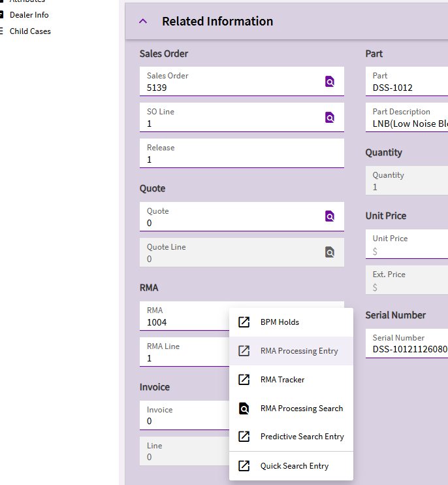Click the Quick Search Entry launch icon
448x485 pixels.
[x=244, y=466]
